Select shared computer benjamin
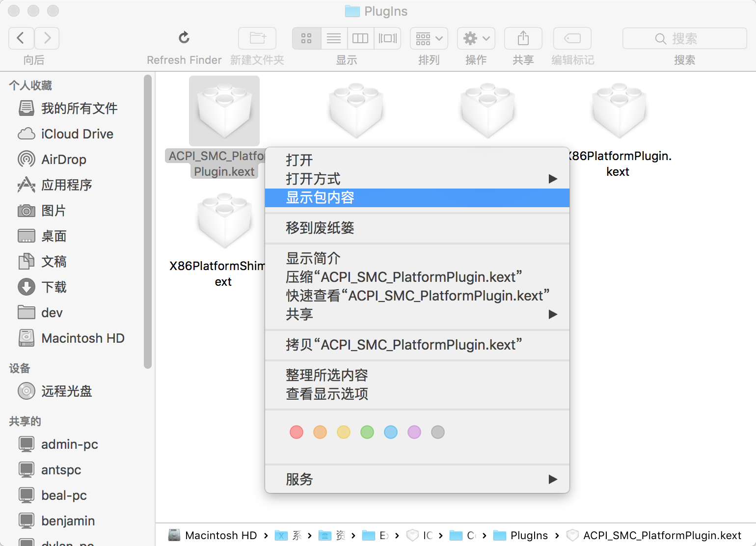Image resolution: width=756 pixels, height=546 pixels. click(x=56, y=520)
